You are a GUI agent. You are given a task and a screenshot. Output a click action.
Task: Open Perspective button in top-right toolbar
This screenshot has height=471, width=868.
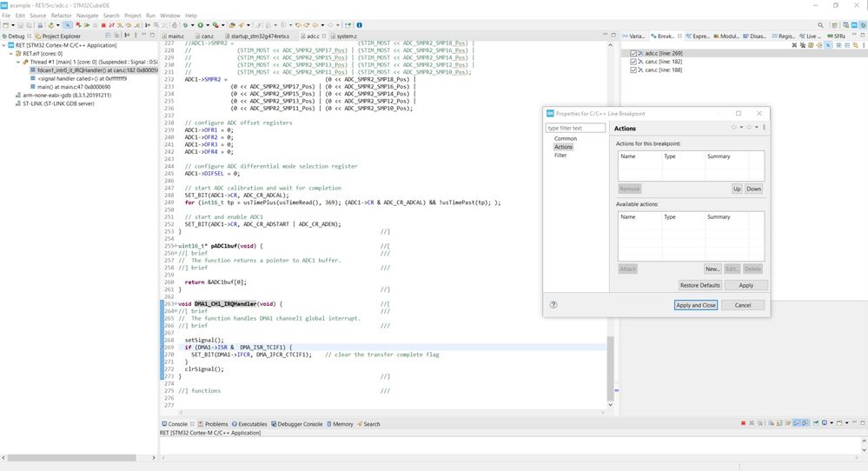[835, 25]
